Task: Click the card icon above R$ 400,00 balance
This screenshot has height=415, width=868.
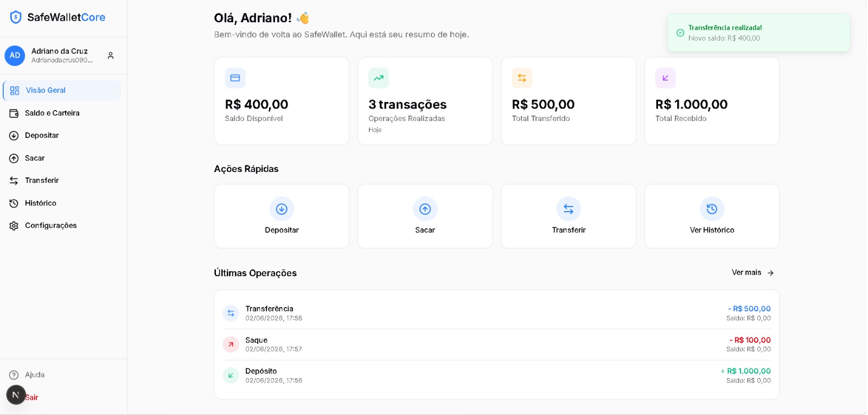Action: 235,78
